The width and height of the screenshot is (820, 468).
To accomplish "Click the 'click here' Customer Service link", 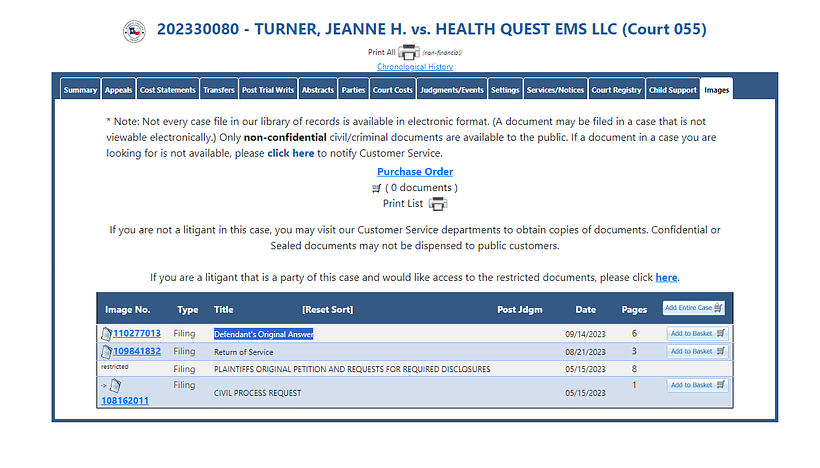I will pos(291,153).
